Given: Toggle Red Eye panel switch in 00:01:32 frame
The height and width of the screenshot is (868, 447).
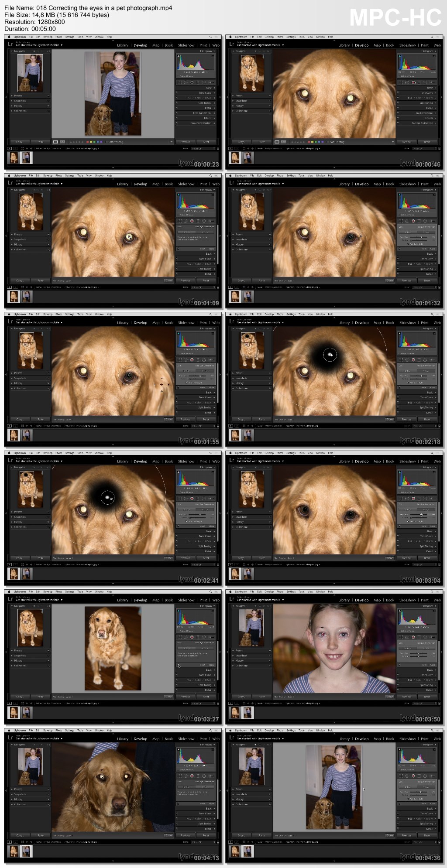Looking at the screenshot, I should click(x=399, y=249).
